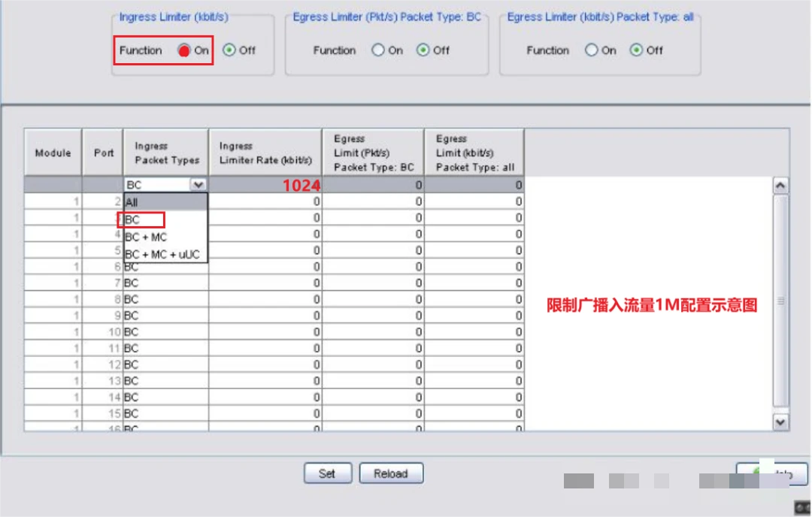Open the packet type cell for port 10
The width and height of the screenshot is (812, 517).
click(x=165, y=331)
